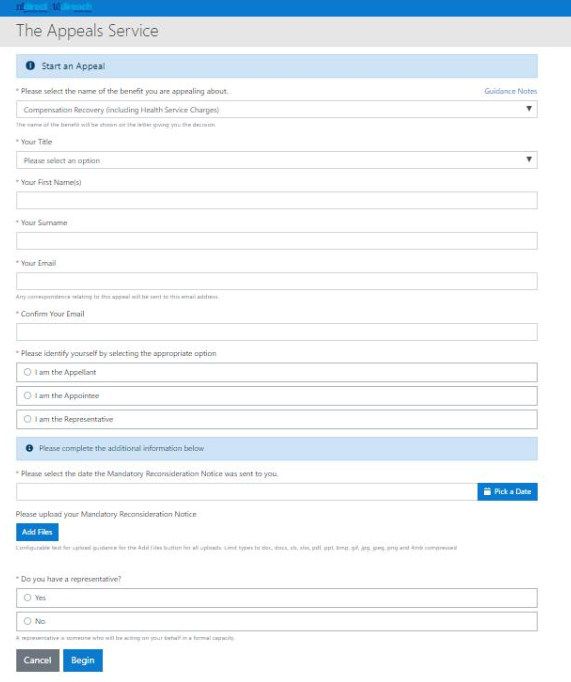The width and height of the screenshot is (571, 682).
Task: Select No for having a representative
Action: pos(277,622)
